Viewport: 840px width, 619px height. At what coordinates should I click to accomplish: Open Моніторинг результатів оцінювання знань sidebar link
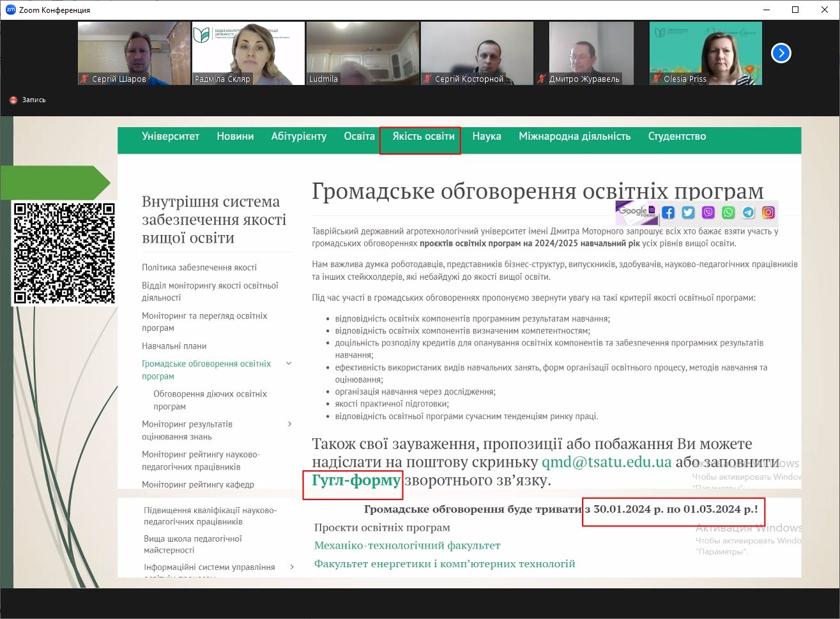[x=187, y=431]
